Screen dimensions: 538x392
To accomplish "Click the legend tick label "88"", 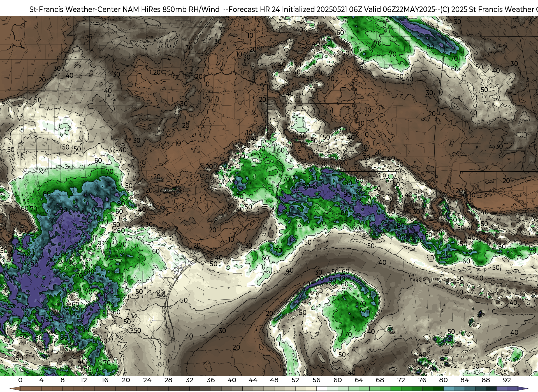I will [486, 380].
